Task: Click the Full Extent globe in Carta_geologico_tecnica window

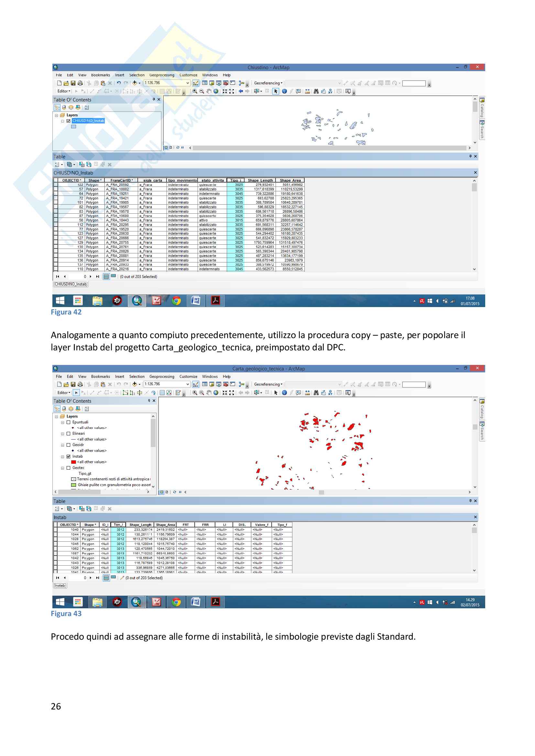Action: 216,393
